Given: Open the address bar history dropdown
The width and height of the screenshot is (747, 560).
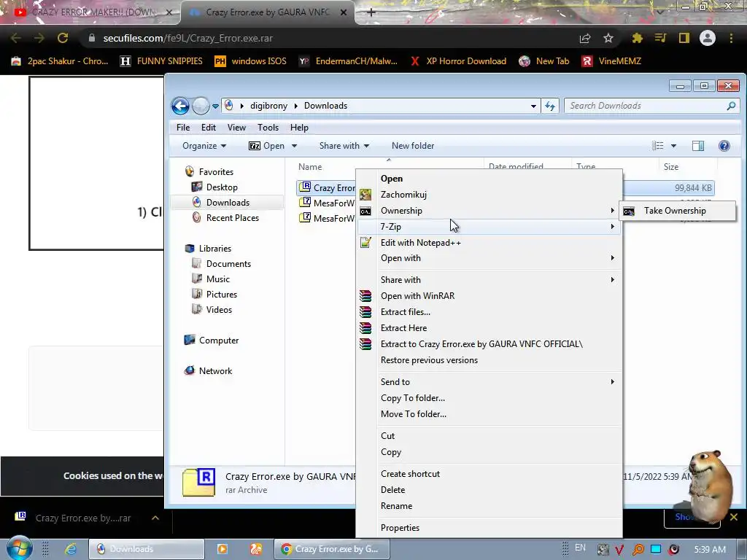Looking at the screenshot, I should click(x=533, y=106).
